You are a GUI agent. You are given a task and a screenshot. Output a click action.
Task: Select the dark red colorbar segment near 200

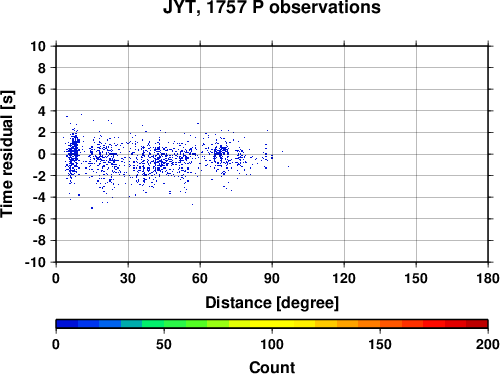(x=477, y=324)
